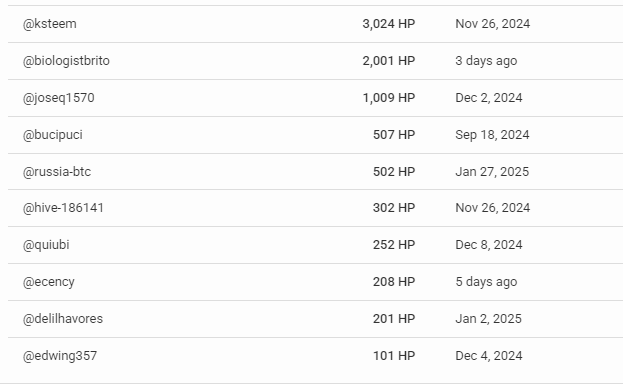The image size is (623, 384).
Task: Click the Sep 18, 2024 date
Action: tap(492, 135)
